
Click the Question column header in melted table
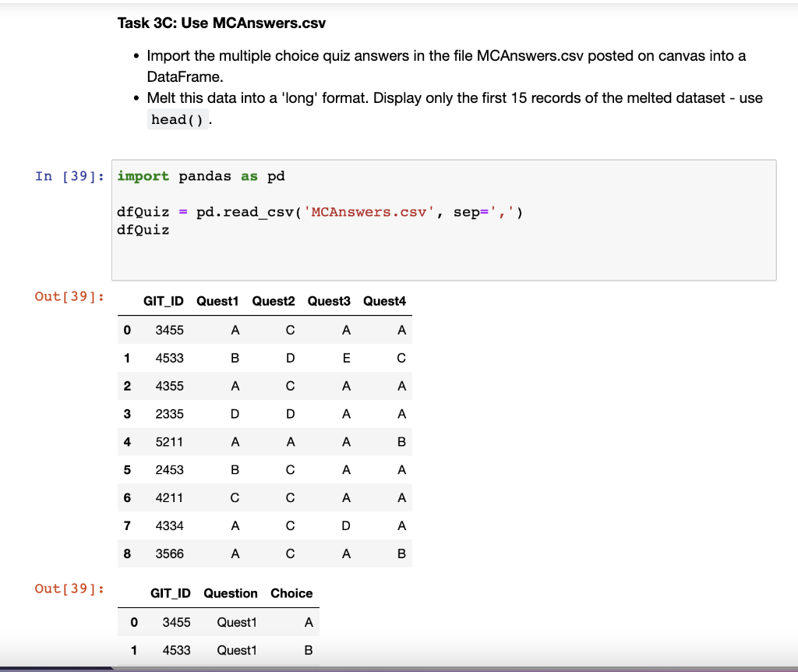pyautogui.click(x=231, y=593)
